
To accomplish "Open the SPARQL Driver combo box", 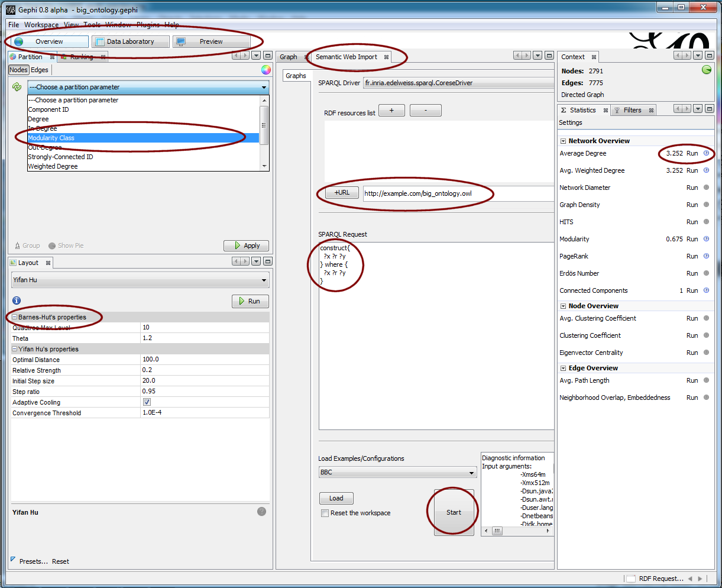I will pos(458,83).
